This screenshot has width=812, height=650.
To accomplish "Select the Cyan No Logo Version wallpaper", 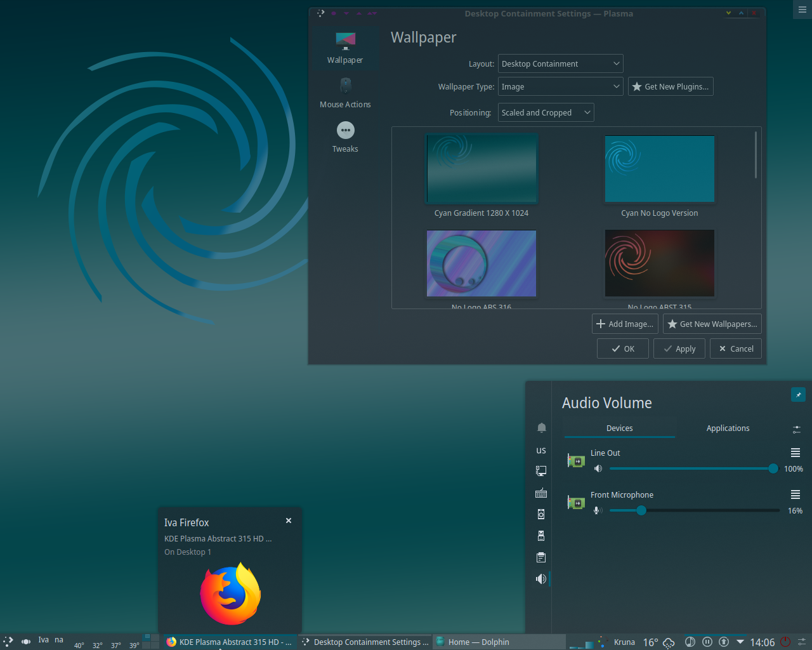I will point(659,169).
